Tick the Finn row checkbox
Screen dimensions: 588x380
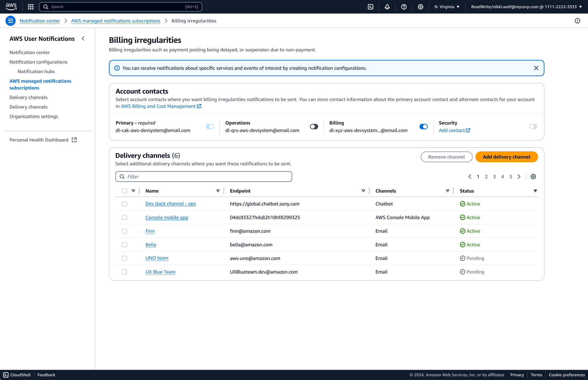pyautogui.click(x=125, y=231)
